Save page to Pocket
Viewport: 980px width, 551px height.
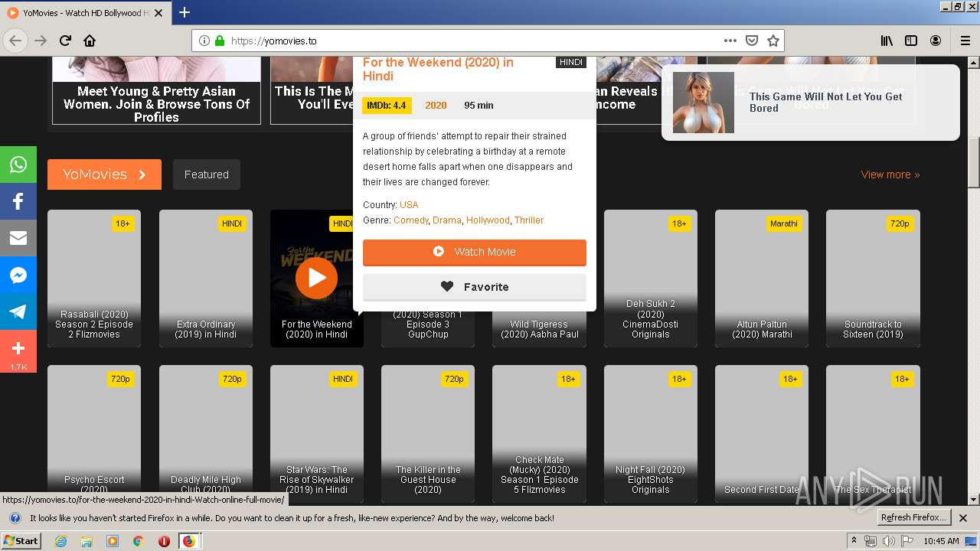(752, 41)
